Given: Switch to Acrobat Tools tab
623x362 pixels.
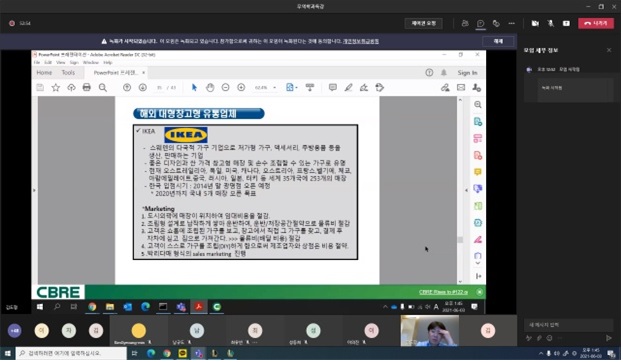Looking at the screenshot, I should point(68,73).
